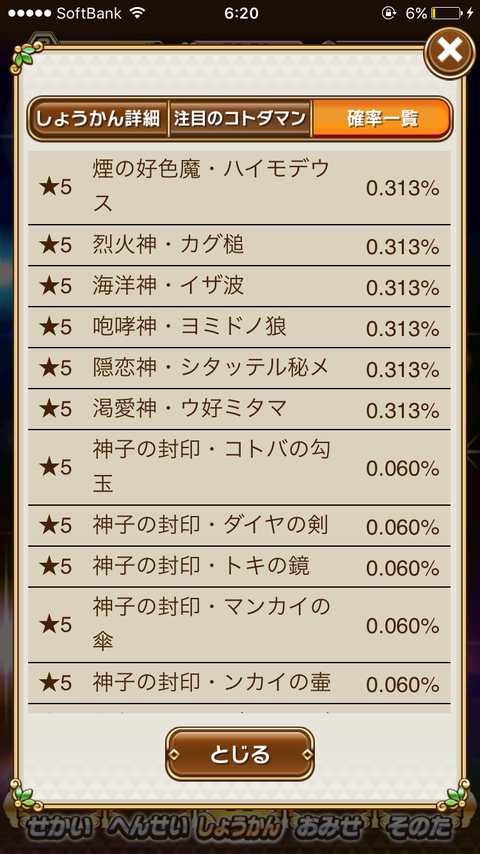Tap the とじる button
This screenshot has width=480, height=854.
[240, 754]
